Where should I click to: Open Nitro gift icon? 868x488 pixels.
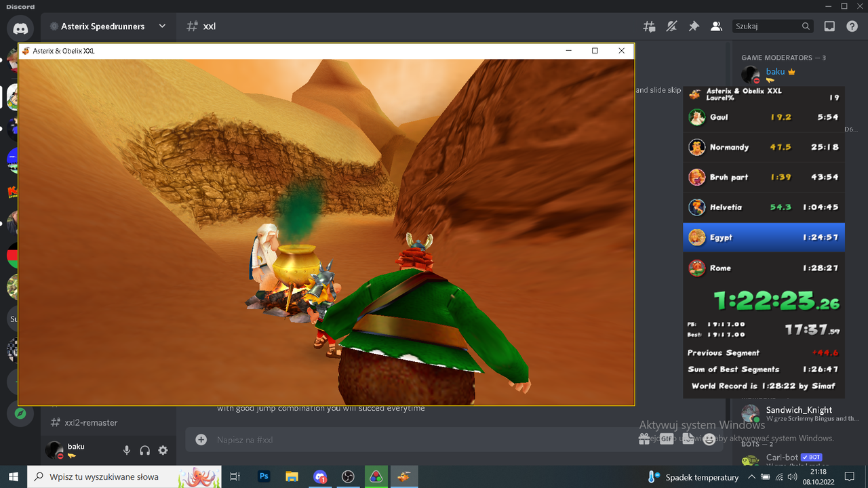644,439
